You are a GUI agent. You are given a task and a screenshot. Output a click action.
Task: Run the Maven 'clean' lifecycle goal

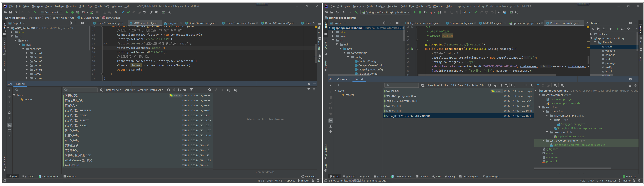608,47
